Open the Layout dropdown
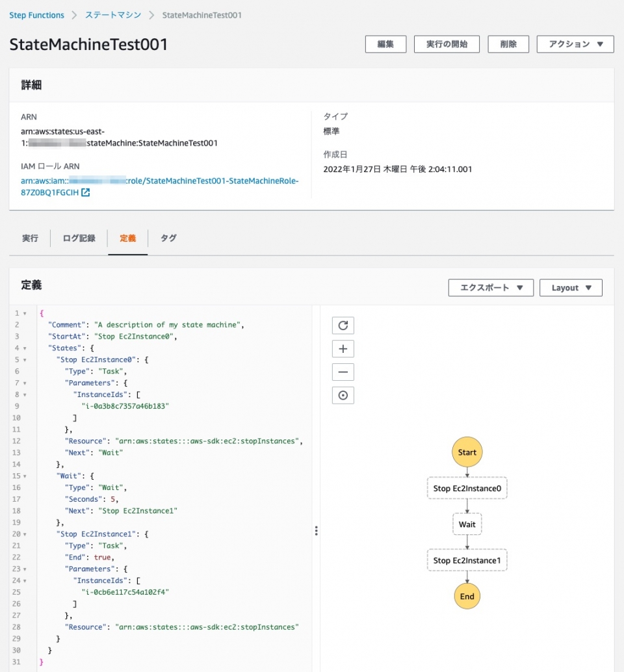Screen dimensions: 624x672 [x=571, y=287]
